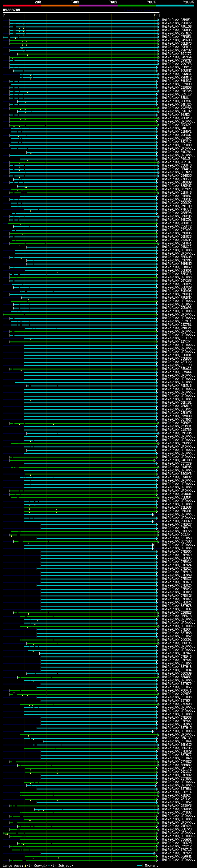Select the UniRef100_C1E7Q5 label
This screenshot has width=197, height=868.
coord(177,91)
